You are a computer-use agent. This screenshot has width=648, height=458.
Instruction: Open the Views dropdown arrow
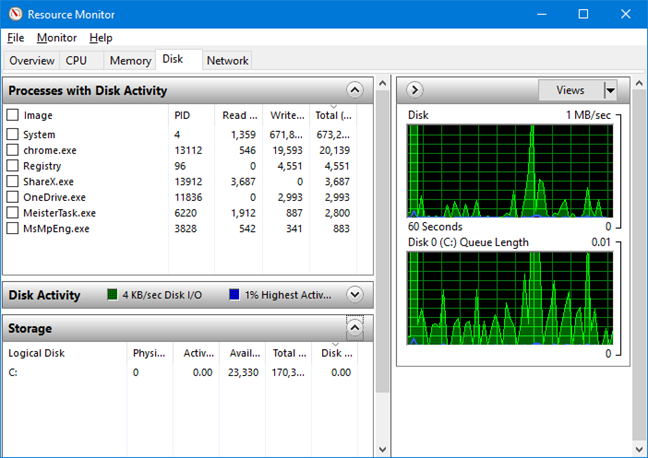pos(610,90)
